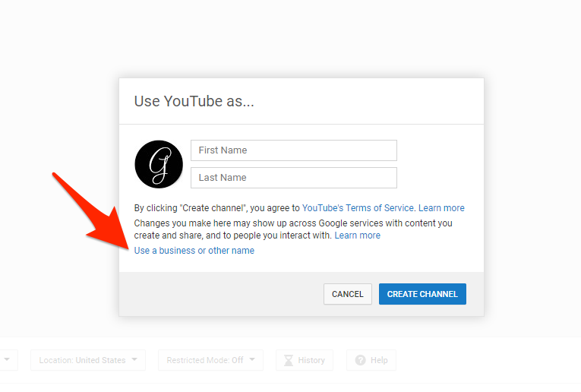Focus the Last Name field
The image size is (581, 392).
tap(293, 178)
